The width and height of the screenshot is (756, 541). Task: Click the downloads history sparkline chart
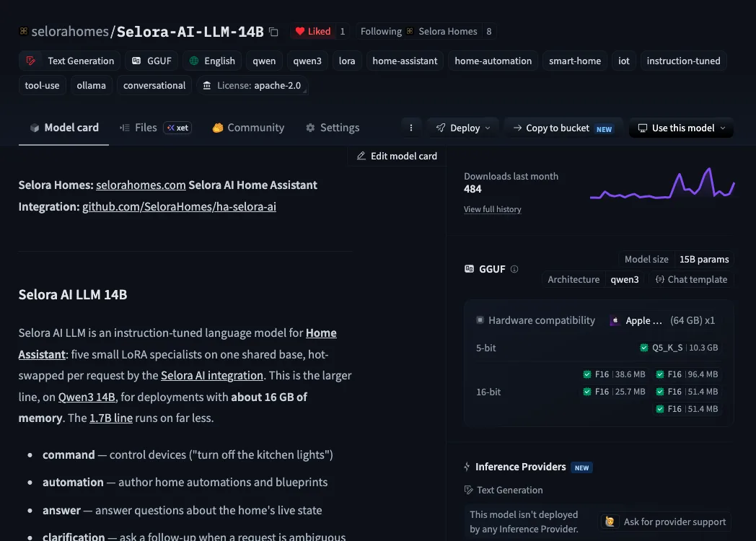pyautogui.click(x=662, y=184)
